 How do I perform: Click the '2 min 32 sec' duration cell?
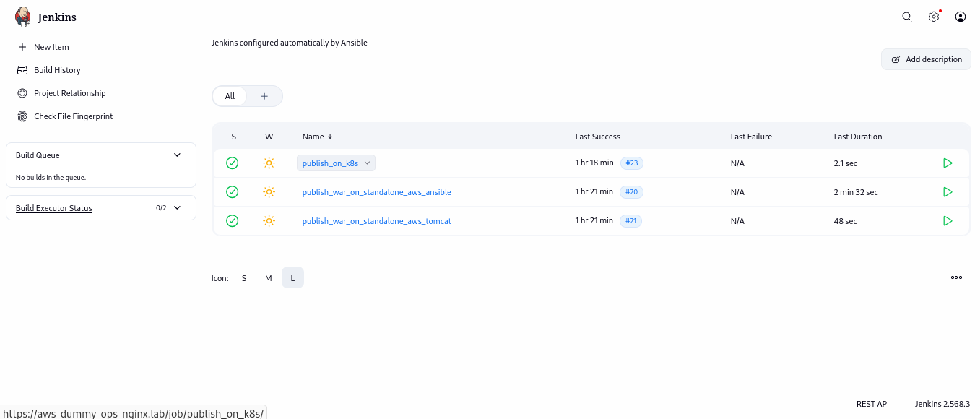pos(856,192)
